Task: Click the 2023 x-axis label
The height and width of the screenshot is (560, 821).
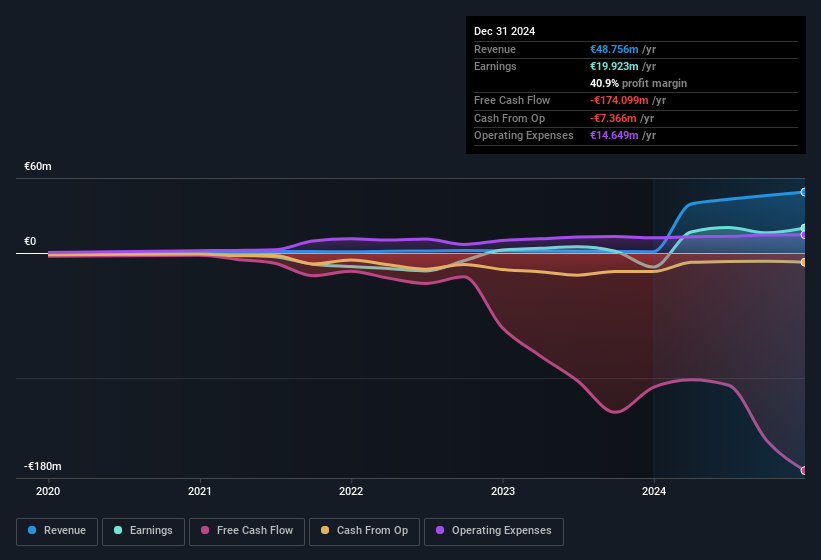Action: [x=503, y=491]
